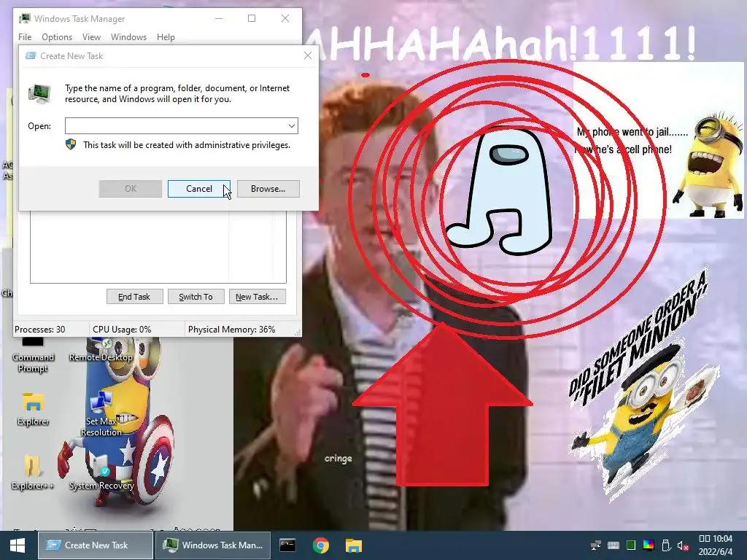Click the run program icon in the dialog
Viewport: 747px width, 560px height.
tap(39, 94)
